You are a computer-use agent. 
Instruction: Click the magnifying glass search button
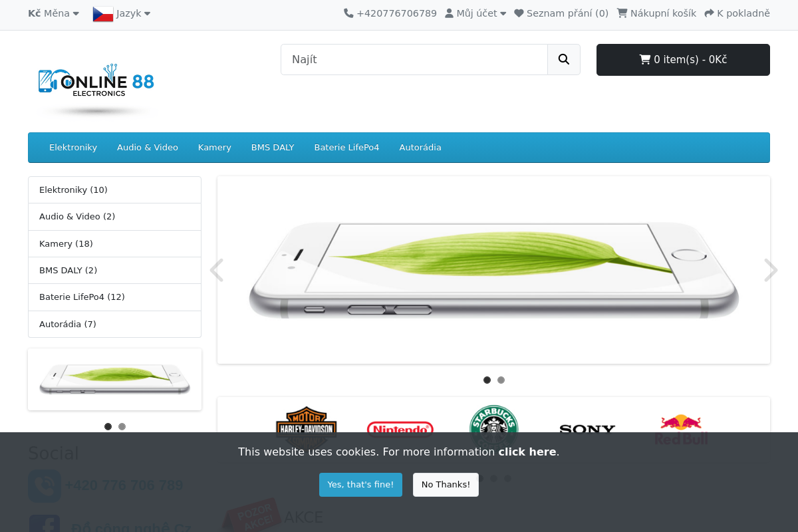[x=564, y=59]
